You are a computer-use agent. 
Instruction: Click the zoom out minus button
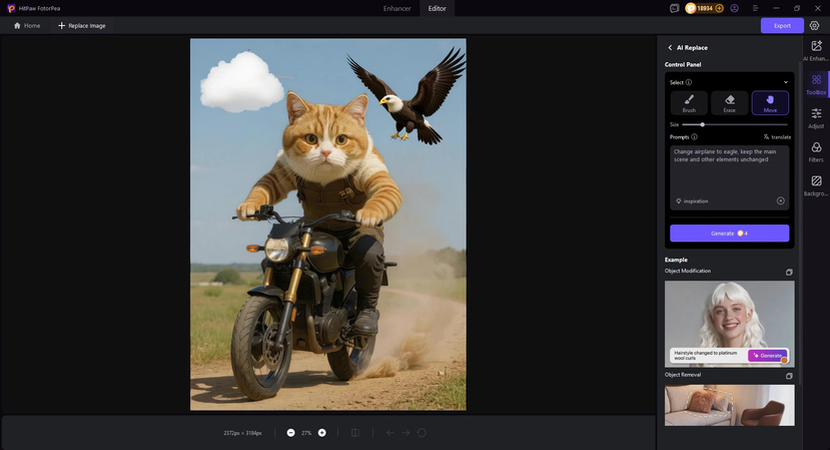[291, 433]
